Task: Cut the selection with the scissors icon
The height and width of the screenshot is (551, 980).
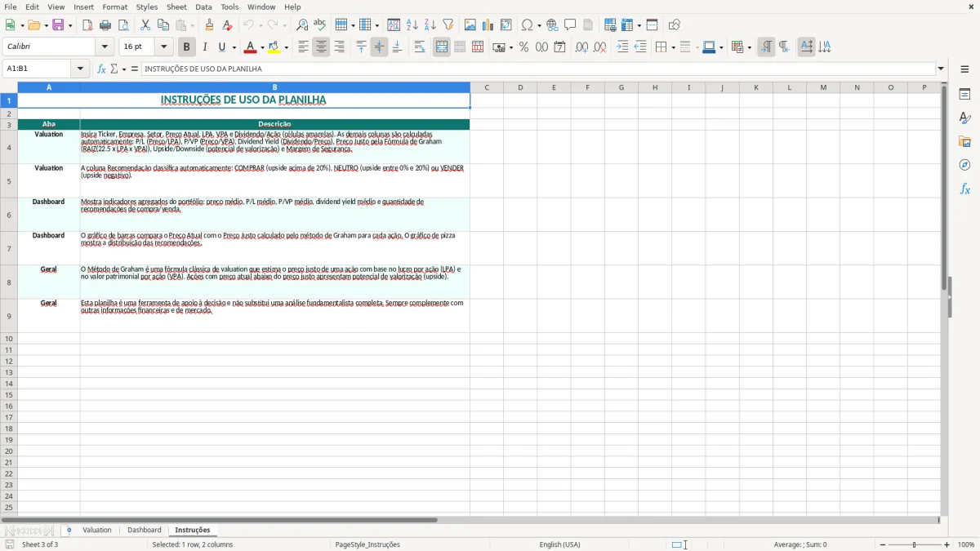Action: [x=145, y=25]
